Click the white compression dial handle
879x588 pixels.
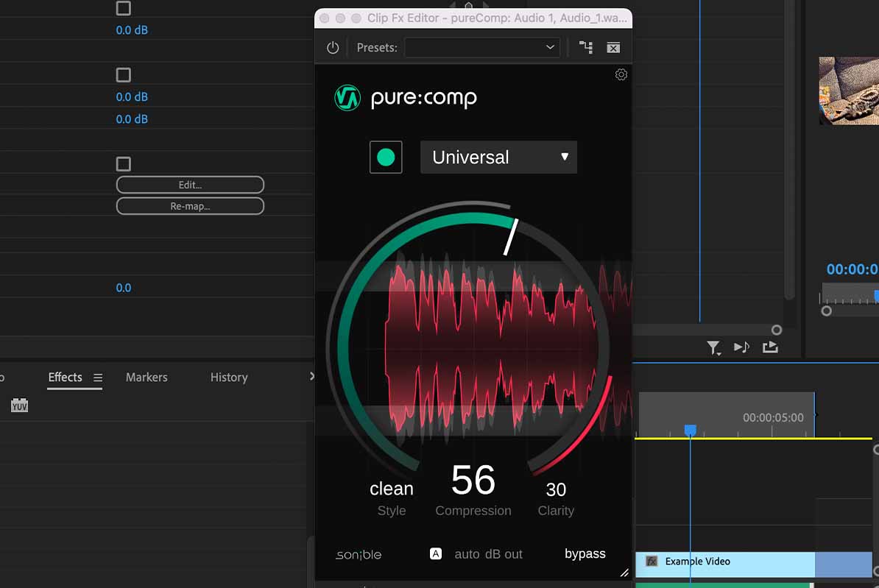click(511, 237)
